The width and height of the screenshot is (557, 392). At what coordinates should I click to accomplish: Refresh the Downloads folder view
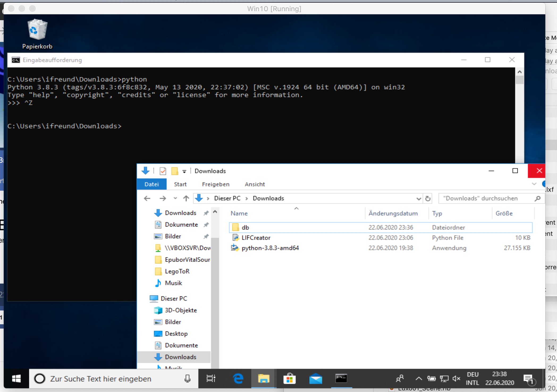(428, 198)
